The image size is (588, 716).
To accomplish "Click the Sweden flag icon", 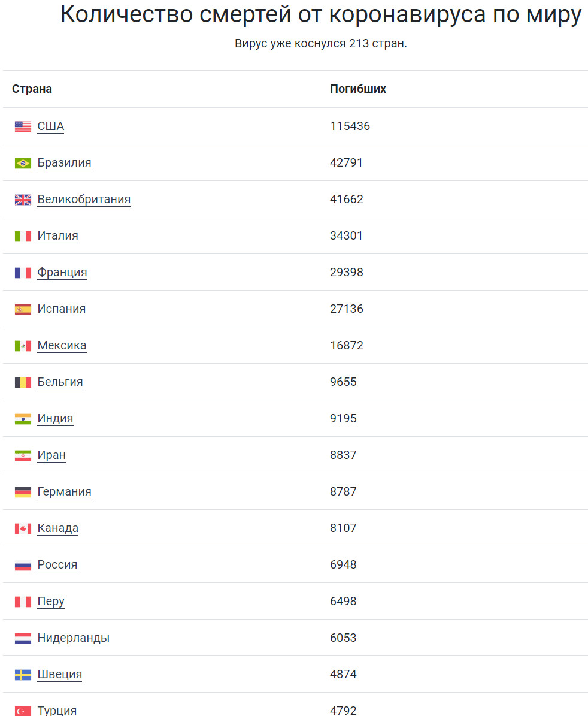I will [23, 675].
